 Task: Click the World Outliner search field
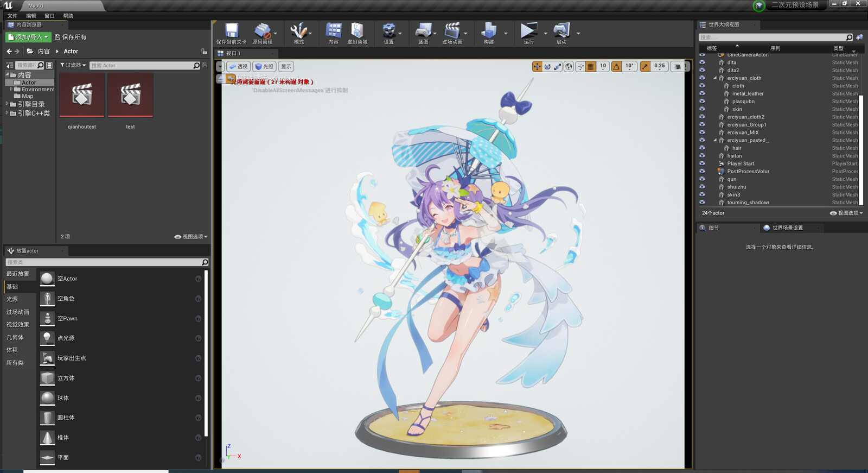[x=776, y=37]
